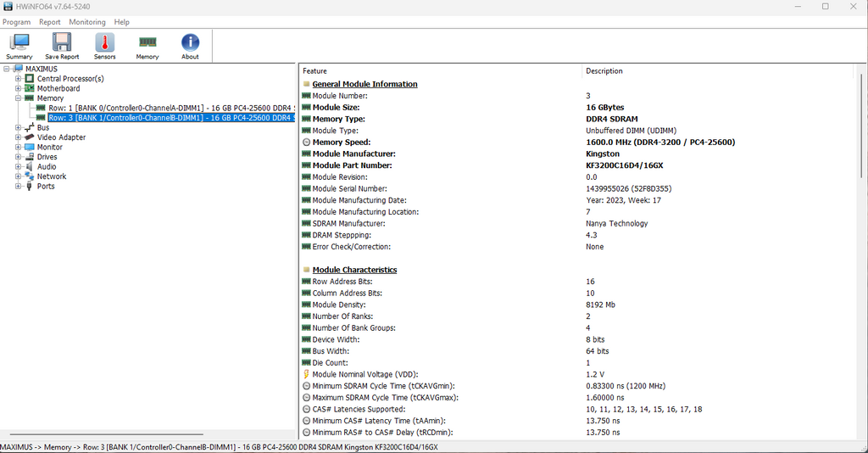Click the Error Check/Correction row label

point(352,247)
